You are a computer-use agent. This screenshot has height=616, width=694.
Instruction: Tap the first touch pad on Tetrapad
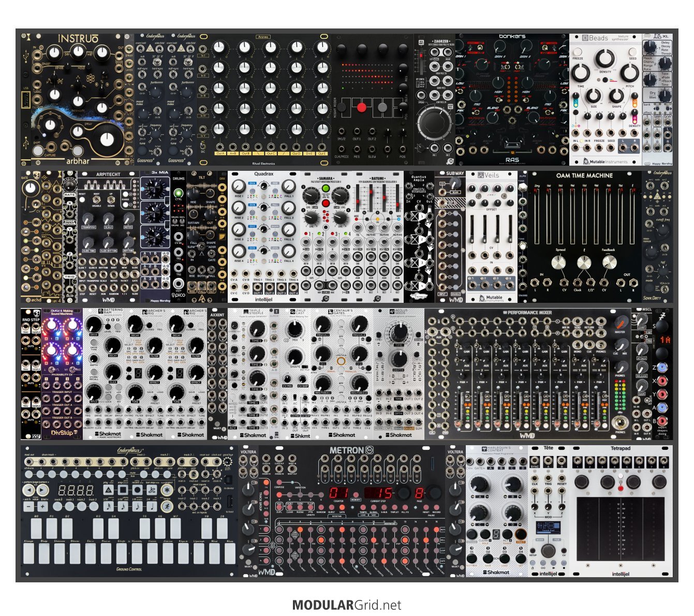tap(588, 529)
